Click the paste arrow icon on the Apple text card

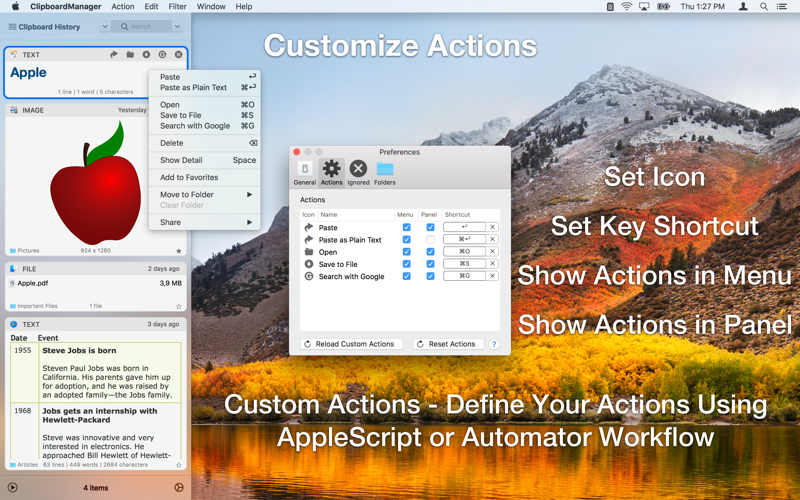(x=114, y=54)
